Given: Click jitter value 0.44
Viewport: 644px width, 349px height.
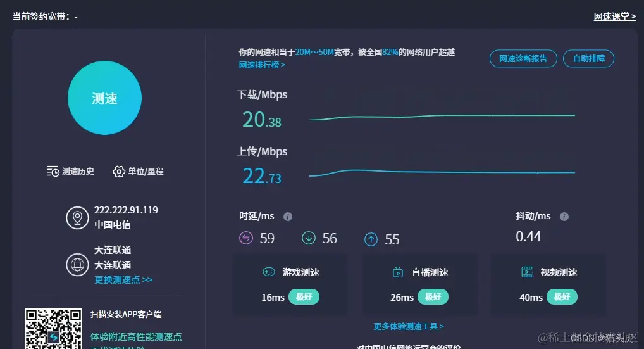Looking at the screenshot, I should click(x=529, y=236).
